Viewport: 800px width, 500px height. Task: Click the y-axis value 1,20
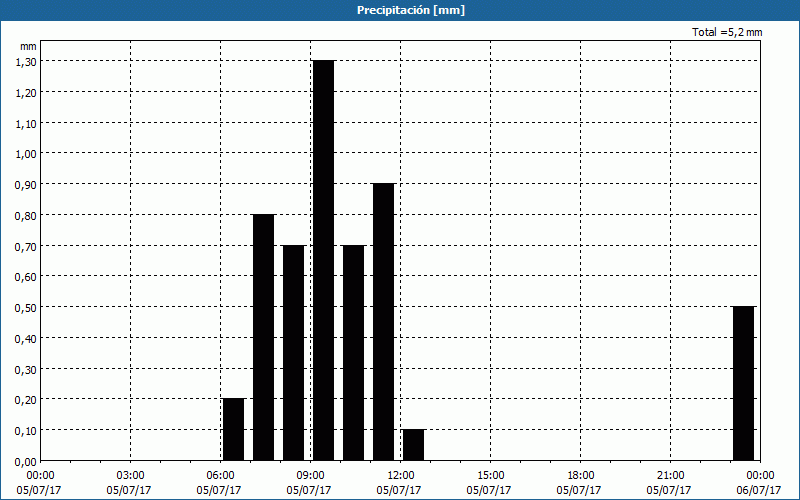click(26, 92)
